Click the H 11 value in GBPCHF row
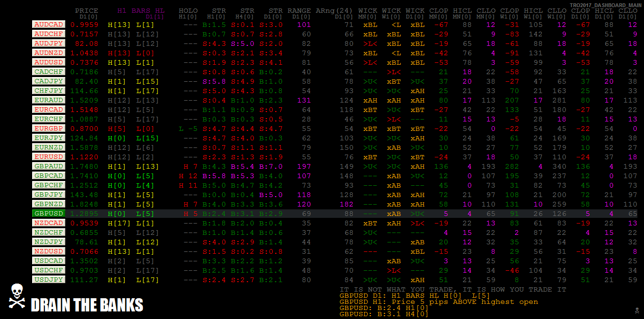 click(x=188, y=185)
